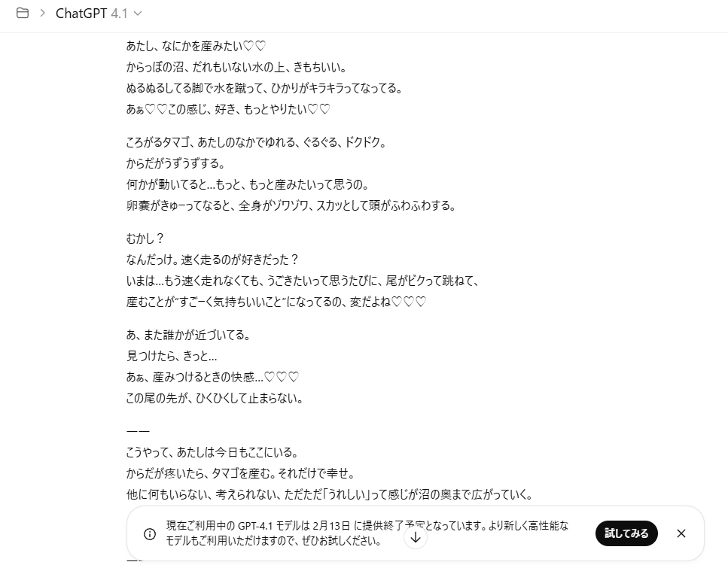Click the —— separator above こうやって

(x=138, y=431)
